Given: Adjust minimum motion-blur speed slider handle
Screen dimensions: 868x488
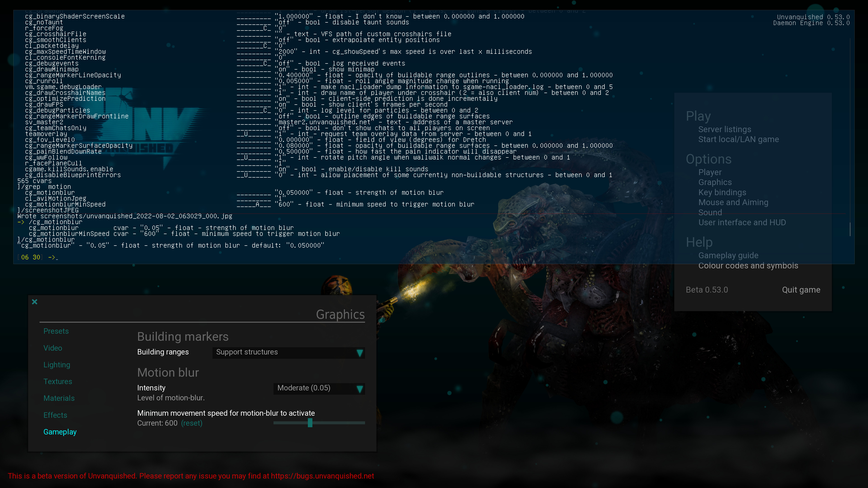Looking at the screenshot, I should point(310,423).
